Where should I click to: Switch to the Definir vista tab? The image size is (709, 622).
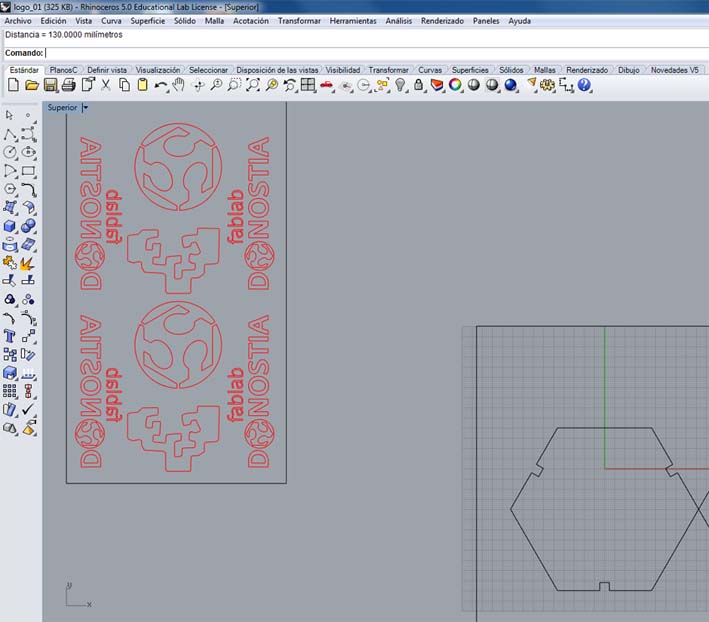(107, 70)
